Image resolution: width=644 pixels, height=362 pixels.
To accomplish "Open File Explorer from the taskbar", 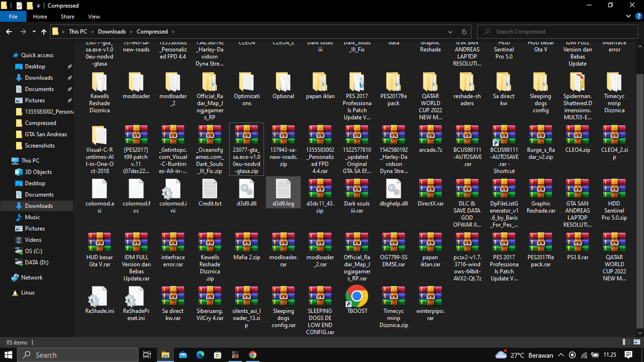I will point(165,355).
